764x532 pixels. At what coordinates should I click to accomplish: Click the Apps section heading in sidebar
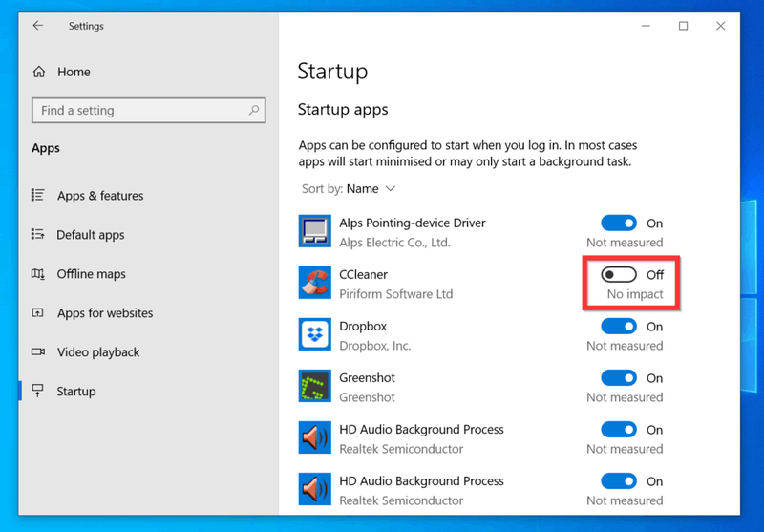point(46,148)
